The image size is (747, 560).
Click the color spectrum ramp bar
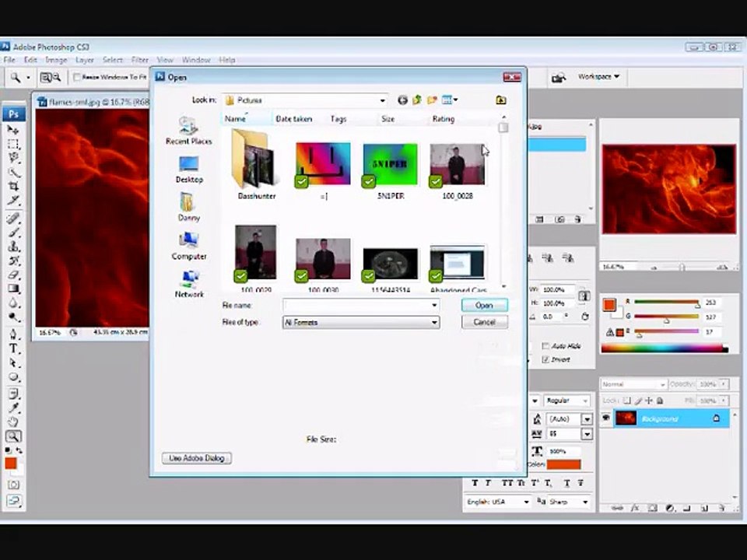(x=665, y=348)
